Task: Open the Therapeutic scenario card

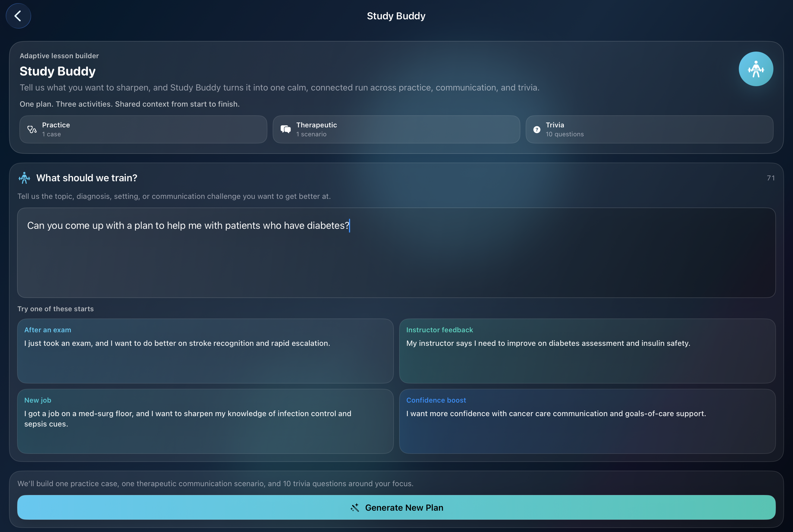Action: click(396, 129)
